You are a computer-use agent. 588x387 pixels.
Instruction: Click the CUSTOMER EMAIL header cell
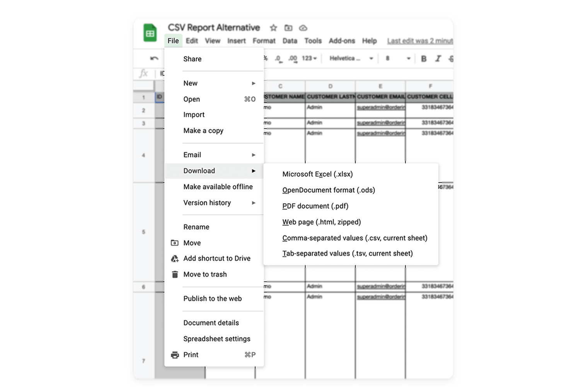click(x=380, y=97)
